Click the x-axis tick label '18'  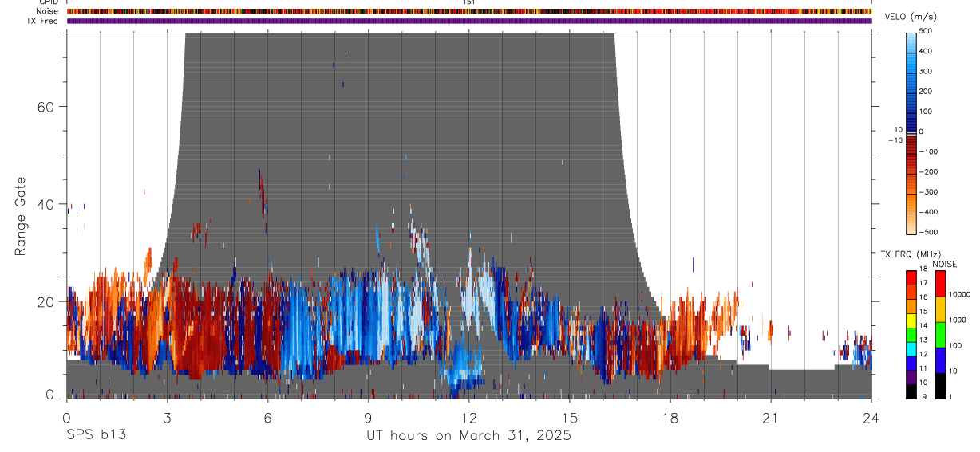click(x=670, y=418)
